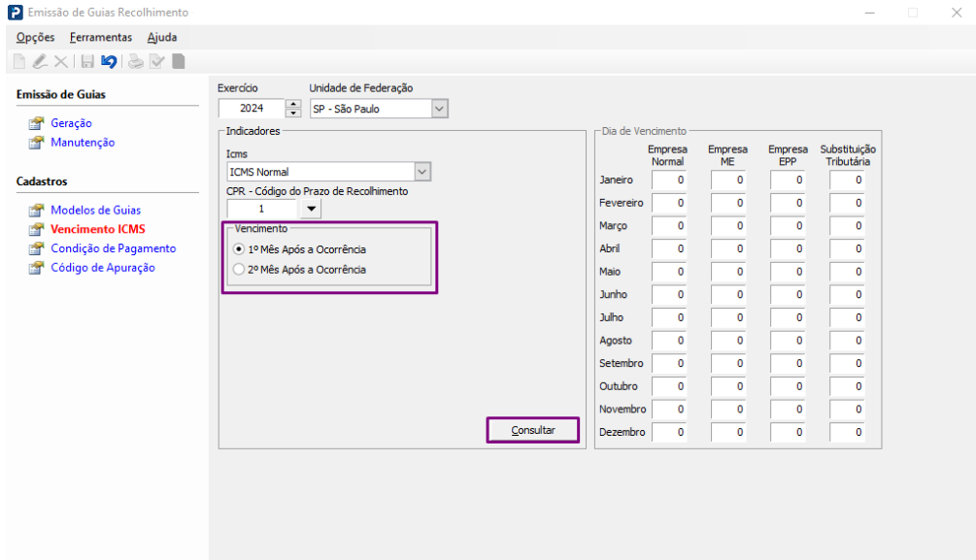Click the checkmark document toolbar icon
The height and width of the screenshot is (560, 976).
tap(157, 61)
